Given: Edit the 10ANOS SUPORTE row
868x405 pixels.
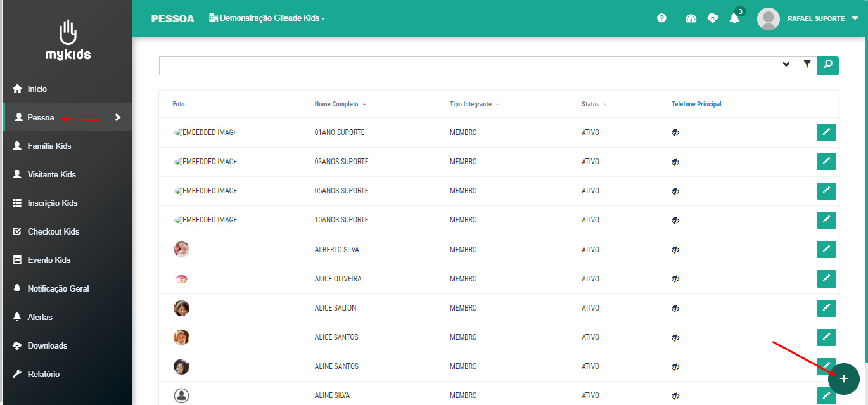Looking at the screenshot, I should pos(826,220).
